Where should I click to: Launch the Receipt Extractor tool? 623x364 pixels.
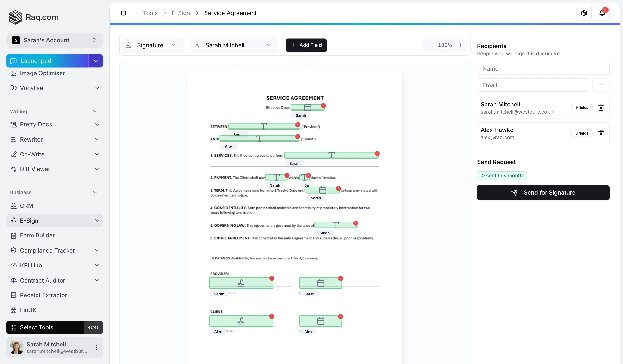click(x=43, y=295)
